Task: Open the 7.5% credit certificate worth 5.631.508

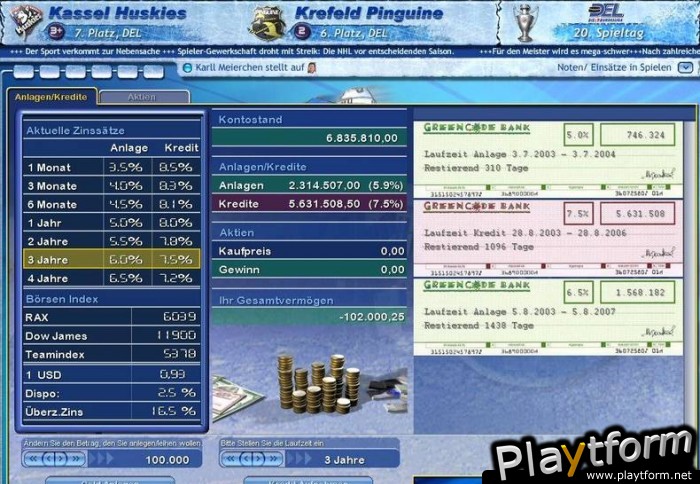Action: pyautogui.click(x=548, y=238)
